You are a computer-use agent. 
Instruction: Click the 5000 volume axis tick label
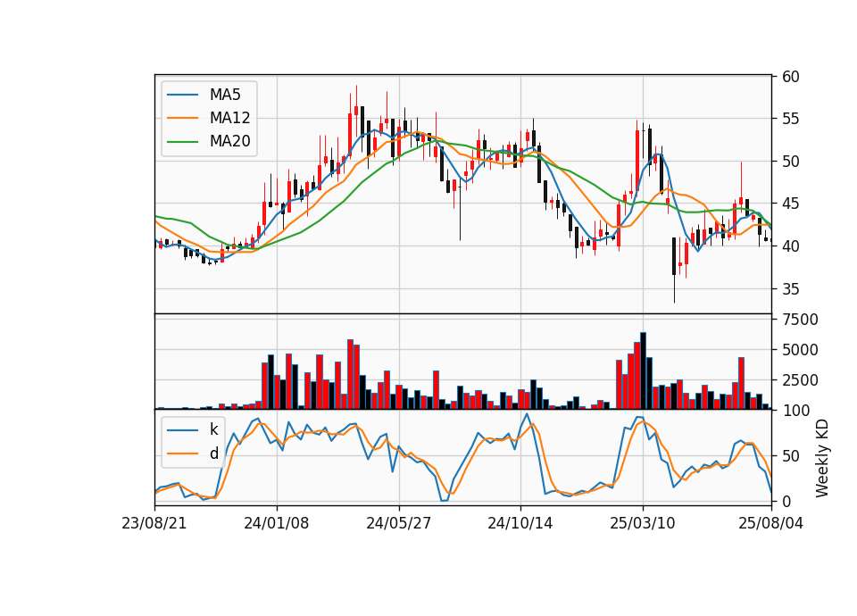tap(800, 350)
